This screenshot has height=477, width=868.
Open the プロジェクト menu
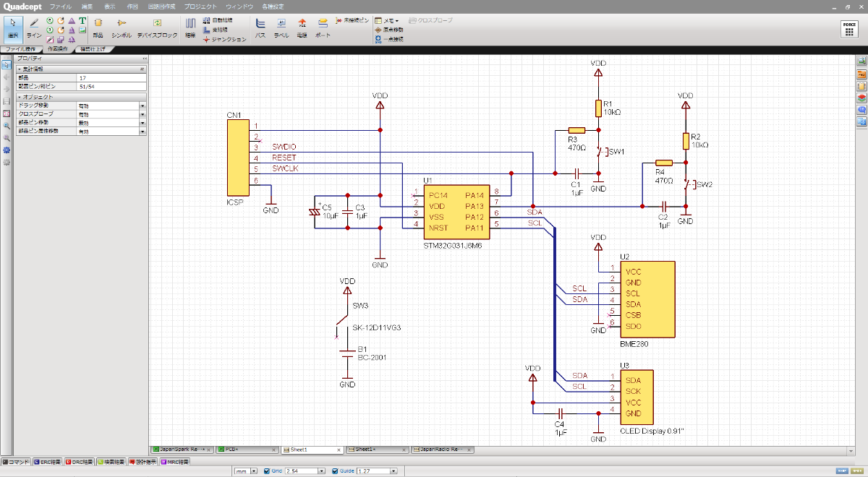199,5
